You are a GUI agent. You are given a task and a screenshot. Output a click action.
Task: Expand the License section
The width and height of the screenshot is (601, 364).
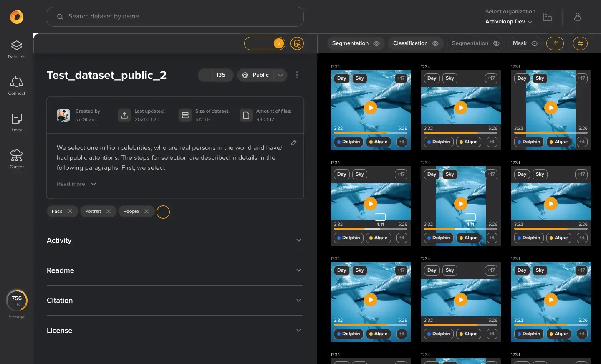pyautogui.click(x=299, y=331)
